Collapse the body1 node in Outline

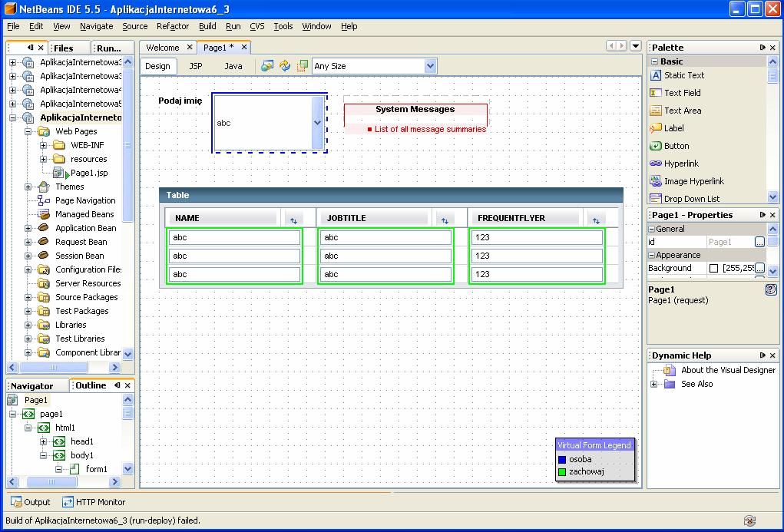pos(44,455)
